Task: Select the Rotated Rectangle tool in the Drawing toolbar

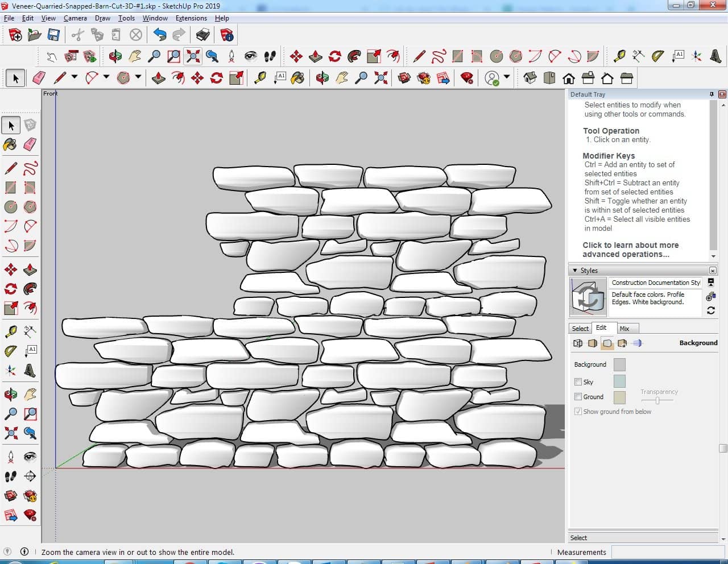Action: [x=477, y=56]
